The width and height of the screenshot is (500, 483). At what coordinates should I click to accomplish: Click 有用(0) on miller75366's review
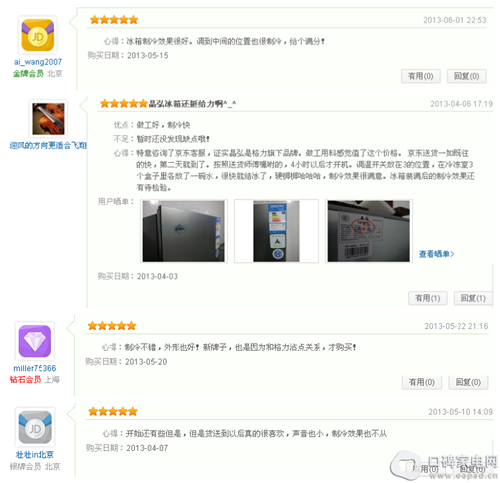tap(422, 382)
